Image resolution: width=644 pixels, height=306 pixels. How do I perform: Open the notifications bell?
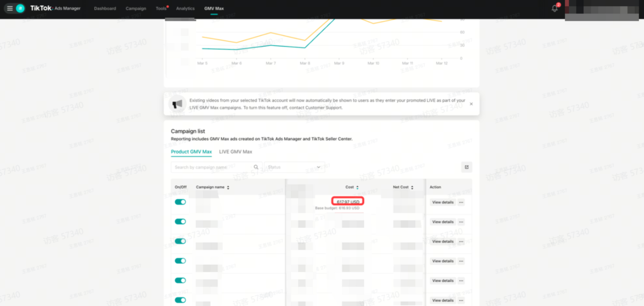[x=554, y=8]
